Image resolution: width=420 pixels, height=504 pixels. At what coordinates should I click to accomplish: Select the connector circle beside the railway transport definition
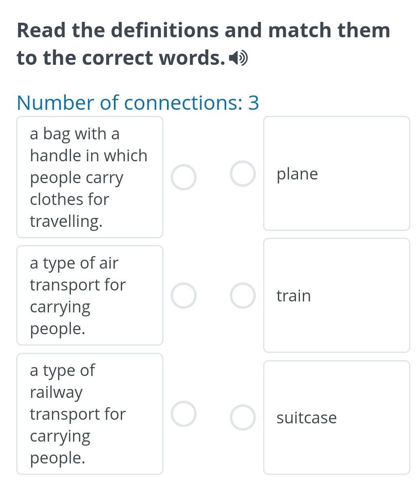(x=183, y=414)
